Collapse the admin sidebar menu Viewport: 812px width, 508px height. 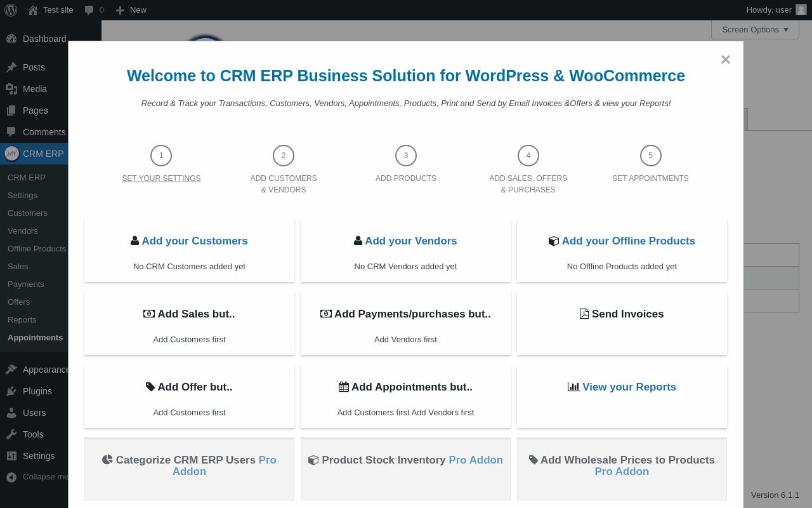coord(11,477)
